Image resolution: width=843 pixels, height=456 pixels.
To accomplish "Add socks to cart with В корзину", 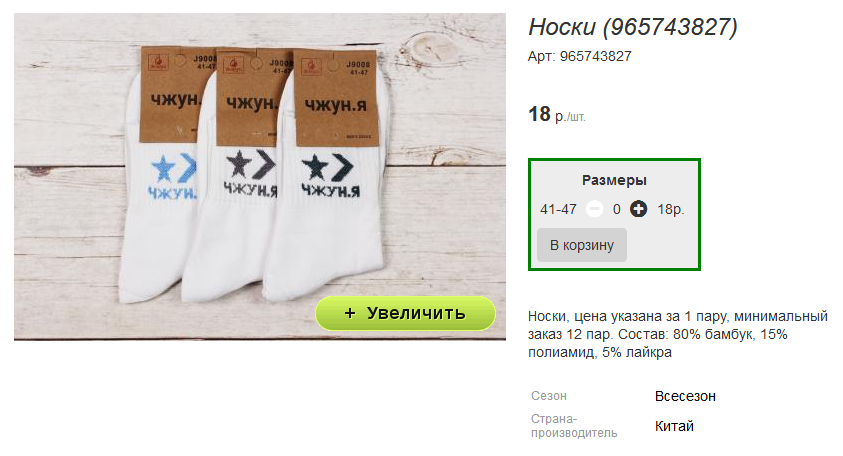I will [x=582, y=245].
